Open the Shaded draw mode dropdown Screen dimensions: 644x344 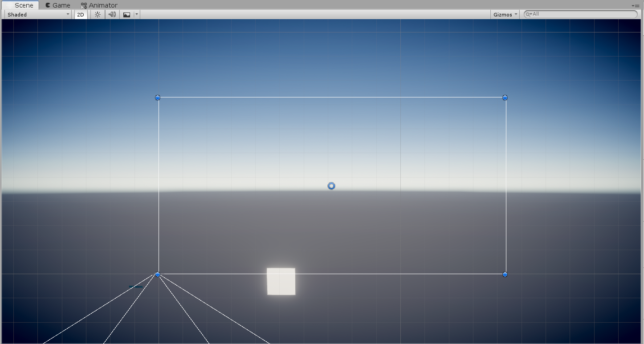[38, 14]
